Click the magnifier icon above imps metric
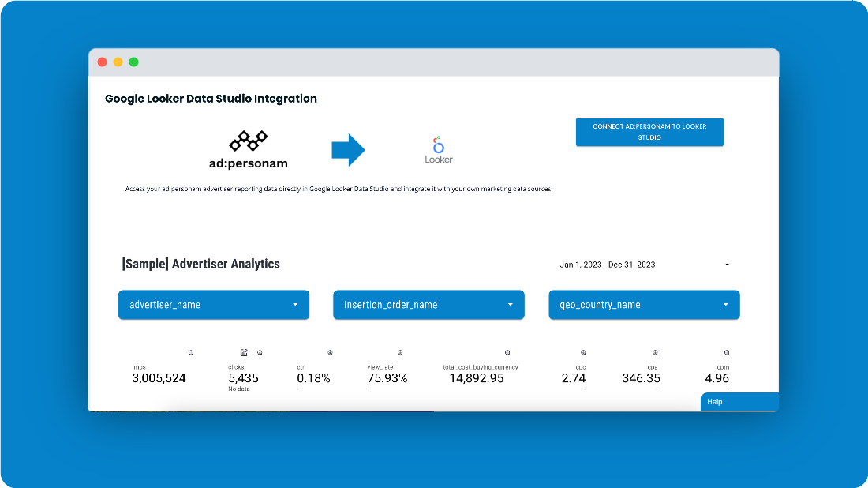Screen dimensions: 868x488 (x=191, y=353)
